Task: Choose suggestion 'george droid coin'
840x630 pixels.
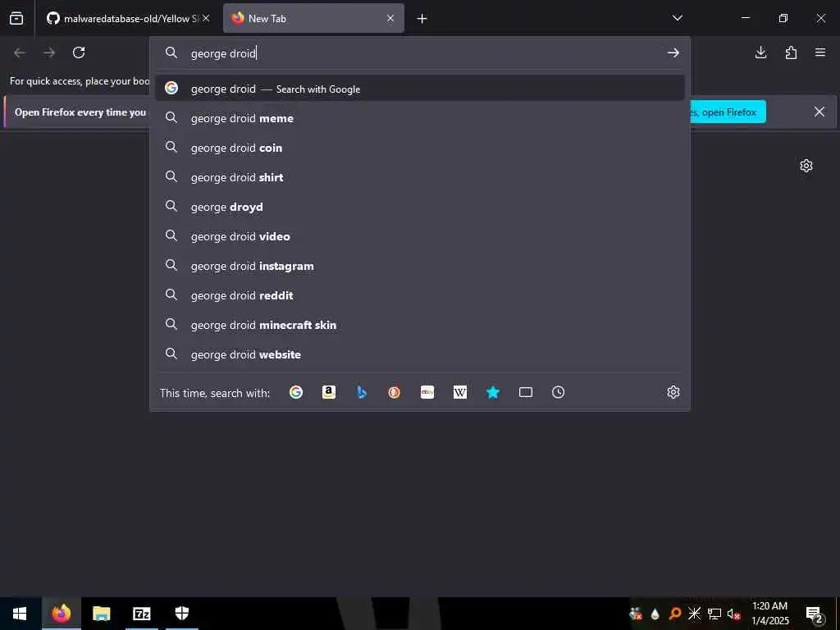Action: [420, 148]
